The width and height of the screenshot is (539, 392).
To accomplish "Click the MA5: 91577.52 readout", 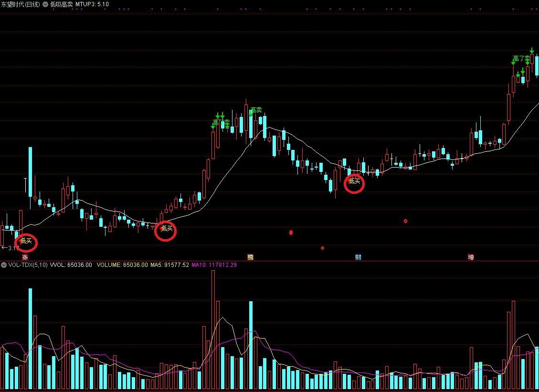I will click(x=170, y=265).
